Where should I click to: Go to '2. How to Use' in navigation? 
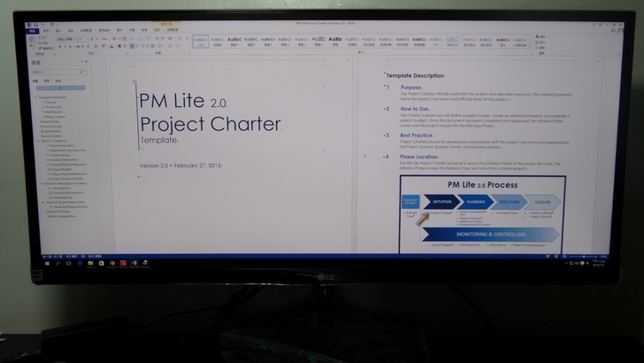coord(51,107)
